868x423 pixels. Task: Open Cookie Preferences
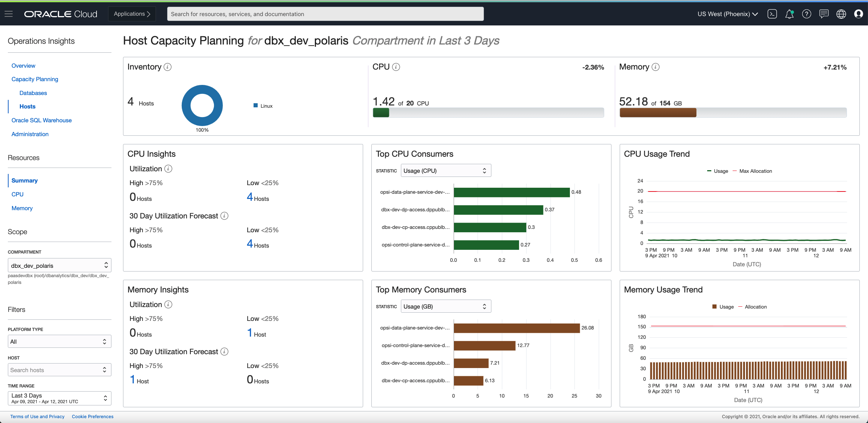tap(92, 416)
